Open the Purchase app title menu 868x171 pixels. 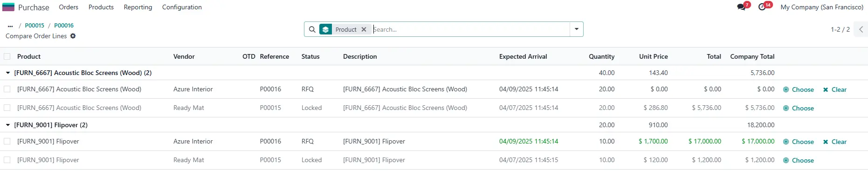click(x=34, y=7)
